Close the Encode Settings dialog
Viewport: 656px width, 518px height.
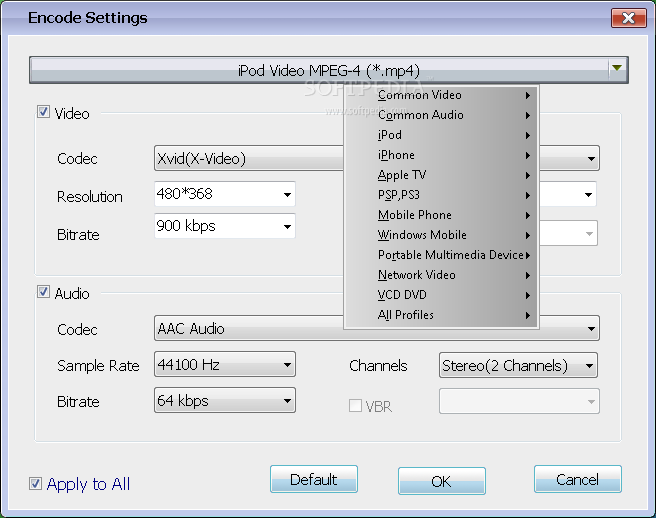628,18
